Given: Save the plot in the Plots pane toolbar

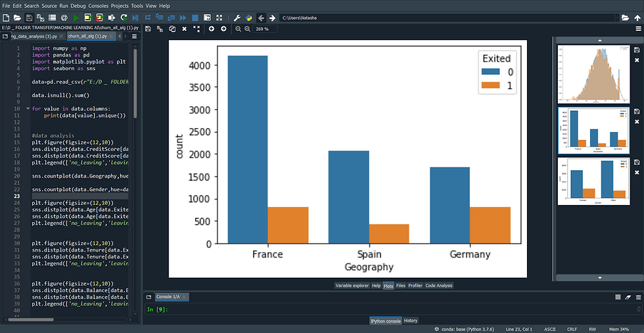Looking at the screenshot, I should (148, 29).
